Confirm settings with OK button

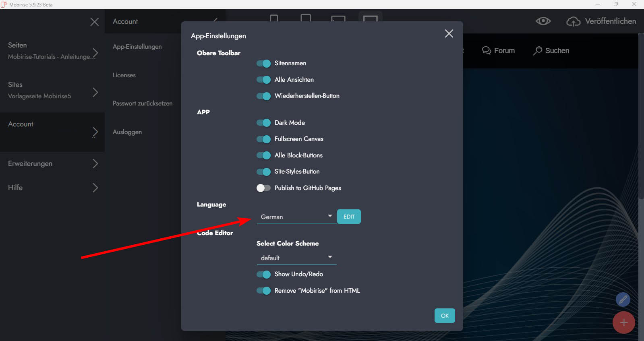(445, 316)
